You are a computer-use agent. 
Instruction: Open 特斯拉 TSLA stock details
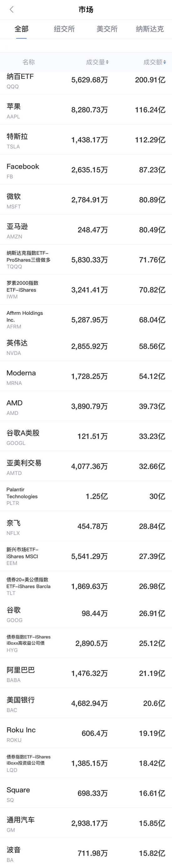point(86,139)
